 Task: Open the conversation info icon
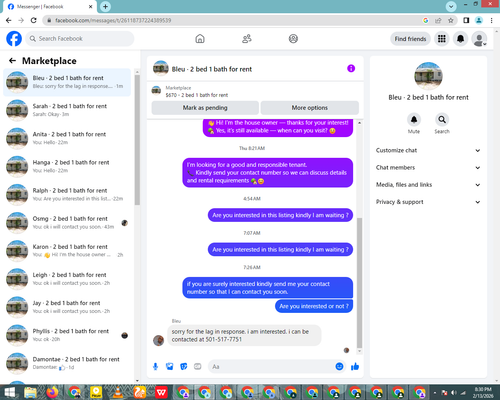[351, 68]
